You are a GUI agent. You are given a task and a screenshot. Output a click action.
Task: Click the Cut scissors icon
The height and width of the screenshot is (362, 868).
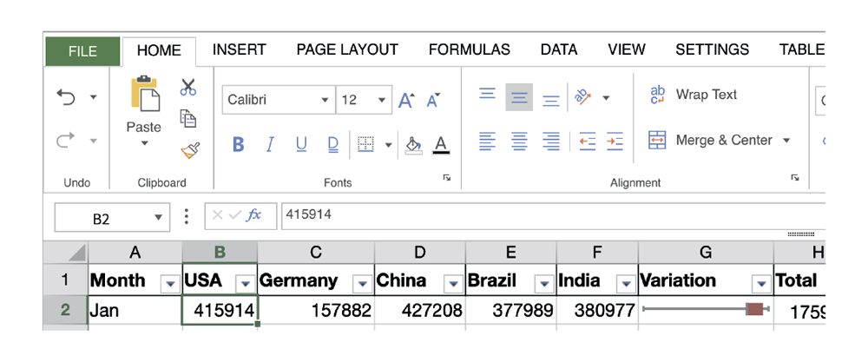[188, 87]
